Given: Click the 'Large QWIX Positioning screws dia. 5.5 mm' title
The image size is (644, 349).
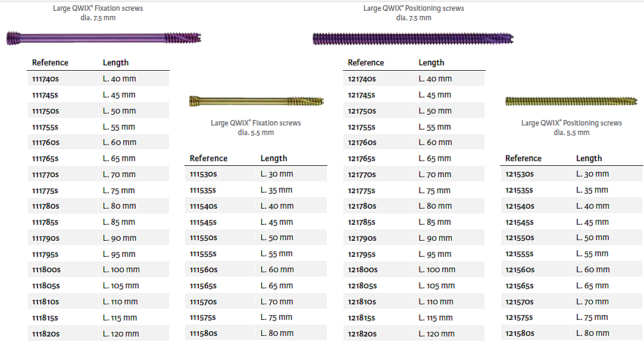Looking at the screenshot, I should tap(571, 128).
